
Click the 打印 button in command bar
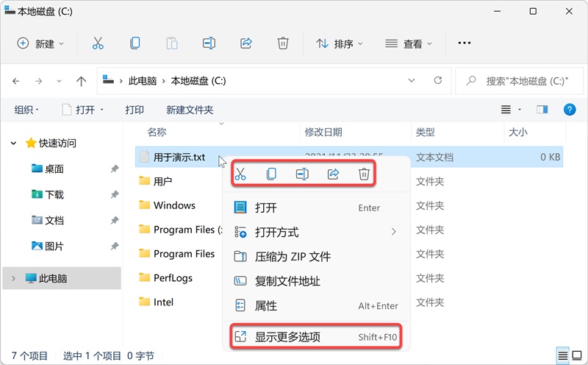click(135, 110)
